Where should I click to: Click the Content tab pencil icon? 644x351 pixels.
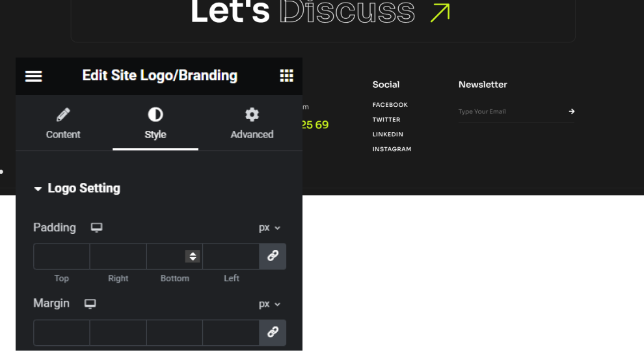tap(63, 115)
